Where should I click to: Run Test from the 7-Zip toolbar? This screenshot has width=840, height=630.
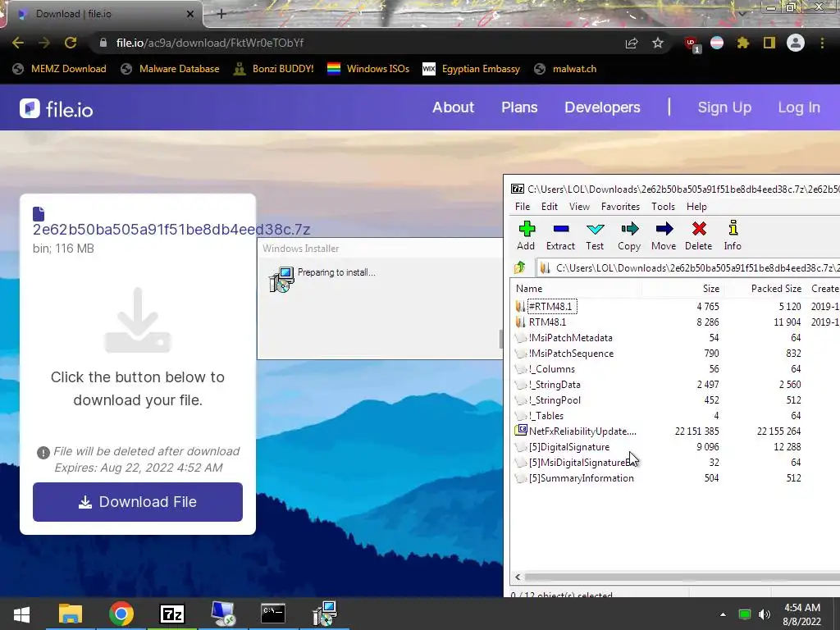pos(595,236)
